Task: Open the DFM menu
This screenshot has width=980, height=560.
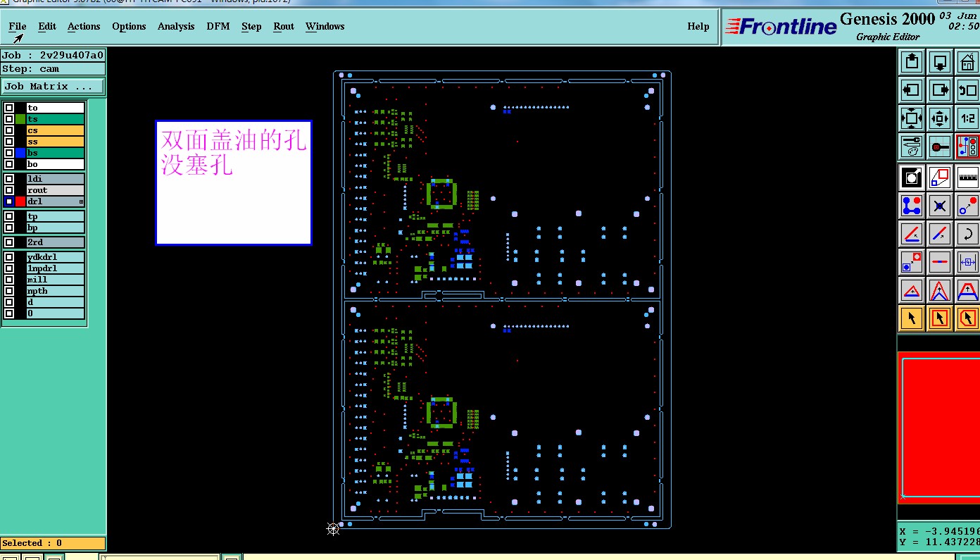Action: [x=218, y=26]
